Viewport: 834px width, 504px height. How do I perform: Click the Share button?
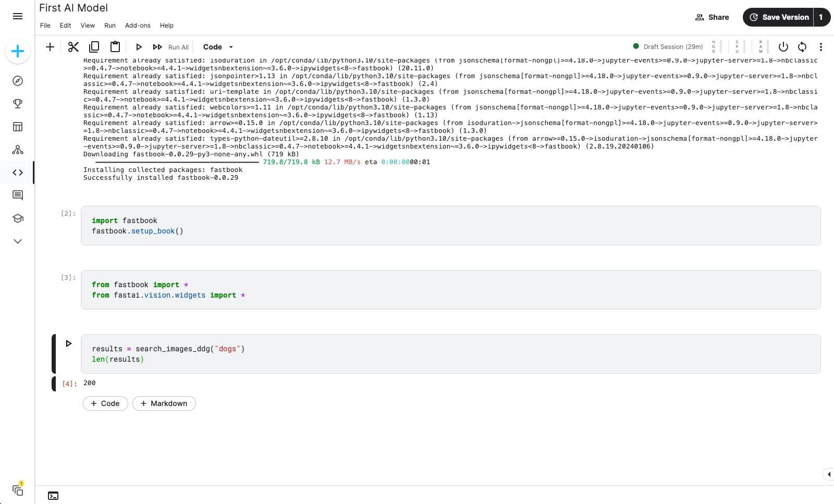tap(712, 17)
